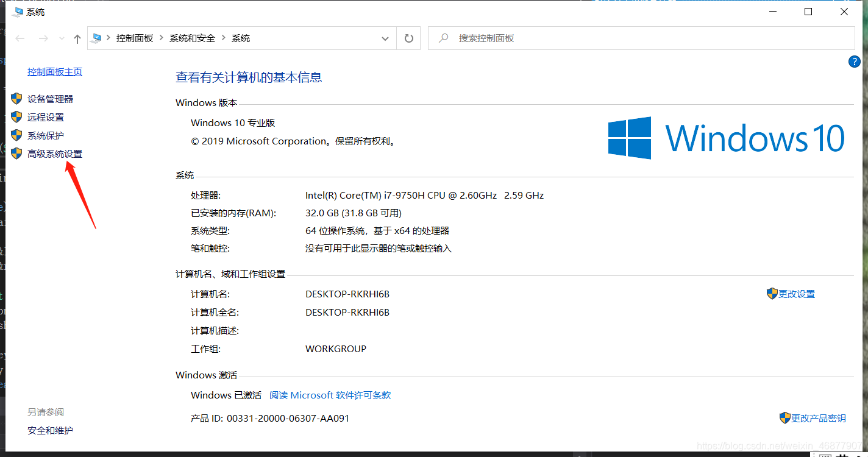The height and width of the screenshot is (457, 868).
Task: Click the WORKGROUP value
Action: 336,349
